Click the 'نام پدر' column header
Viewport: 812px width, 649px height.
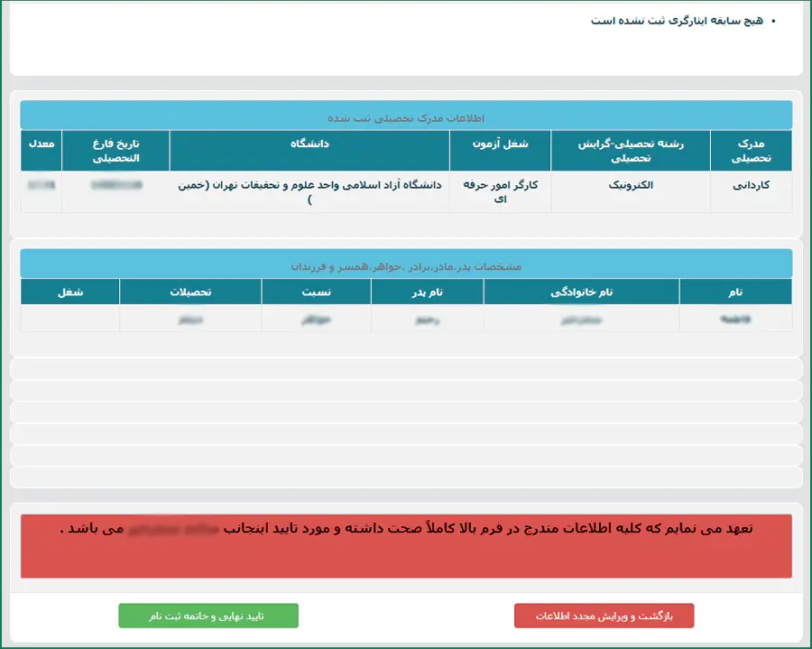(x=427, y=292)
